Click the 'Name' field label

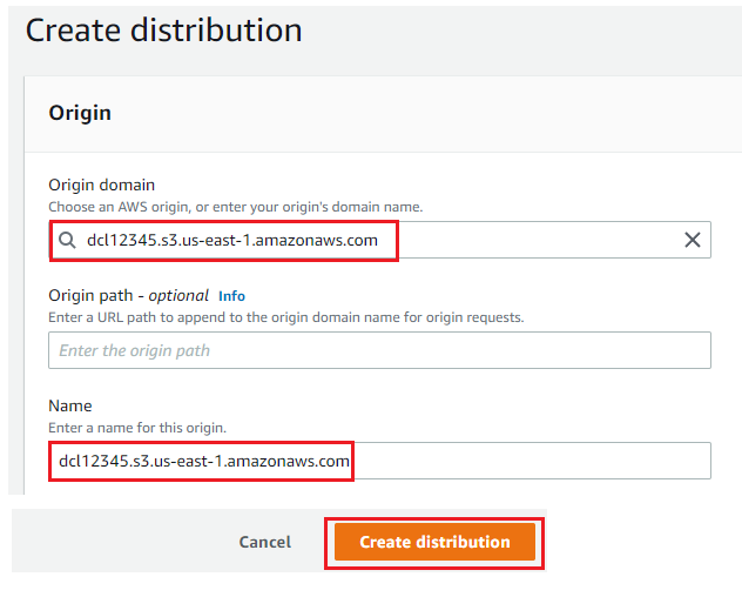point(71,406)
